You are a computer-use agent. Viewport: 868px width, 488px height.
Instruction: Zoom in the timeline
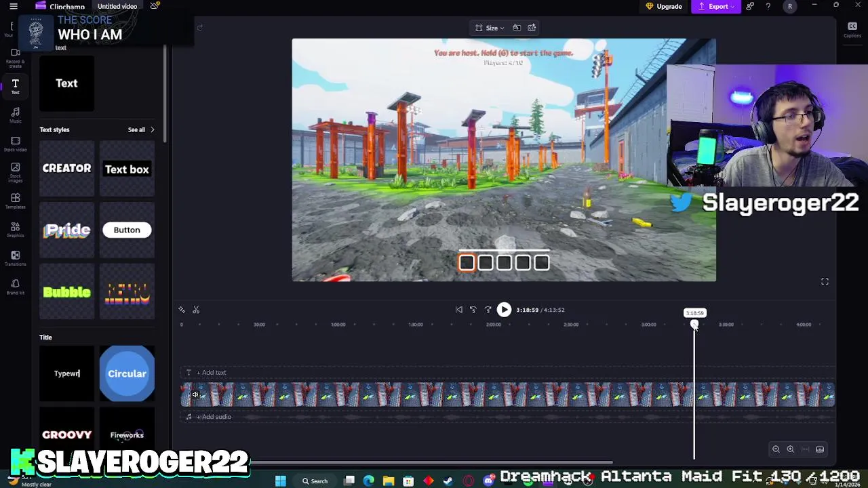(x=791, y=449)
